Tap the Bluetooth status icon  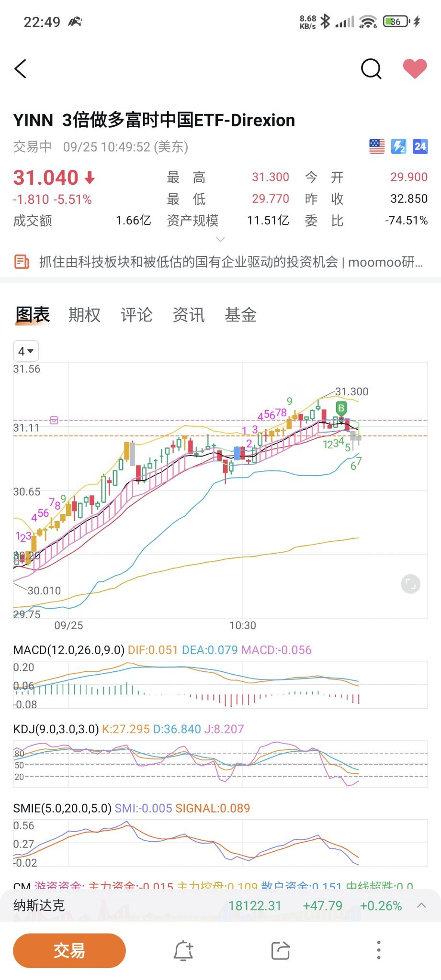pos(326,21)
